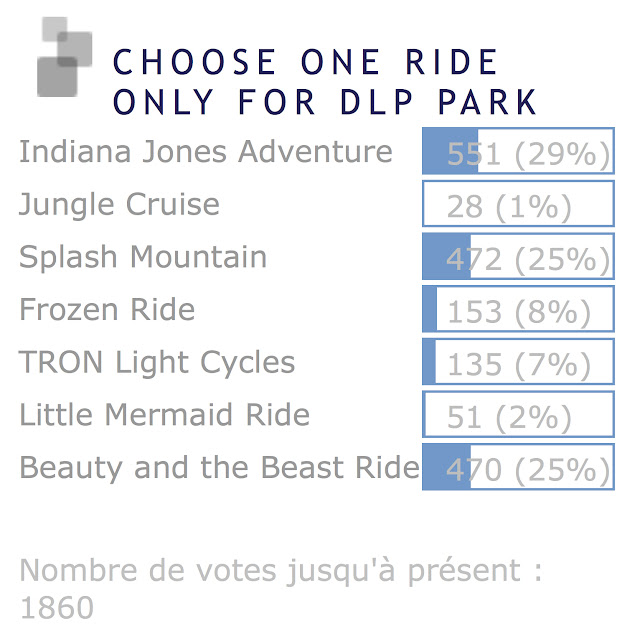Click the Little Mermaid Ride option label
The height and width of the screenshot is (631, 640).
pyautogui.click(x=164, y=414)
